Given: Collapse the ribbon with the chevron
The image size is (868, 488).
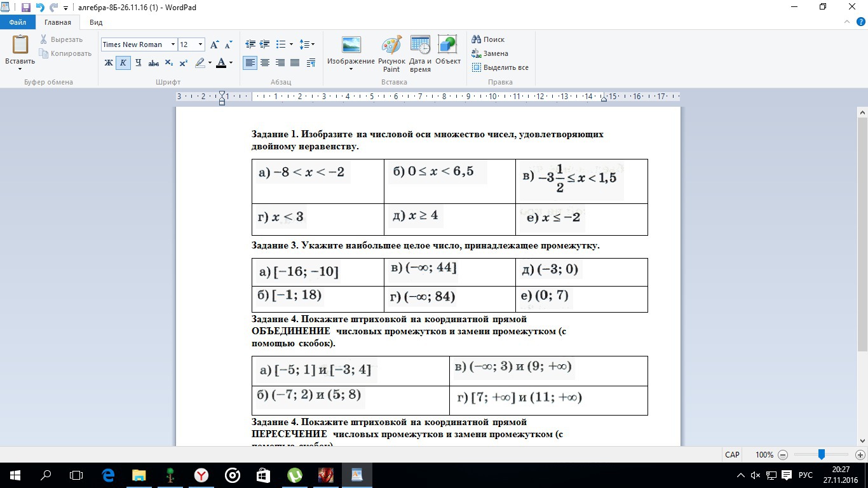Looking at the screenshot, I should (848, 22).
